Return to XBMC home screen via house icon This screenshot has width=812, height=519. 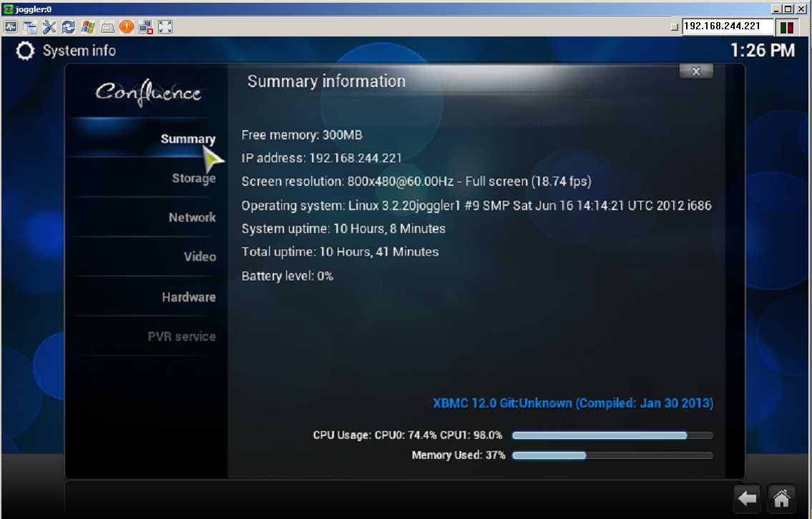coord(781,498)
